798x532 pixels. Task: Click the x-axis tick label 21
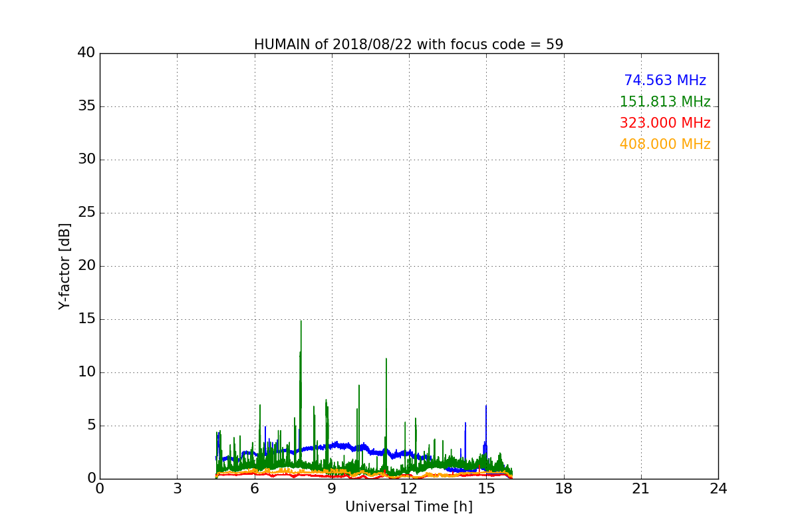[x=641, y=489]
